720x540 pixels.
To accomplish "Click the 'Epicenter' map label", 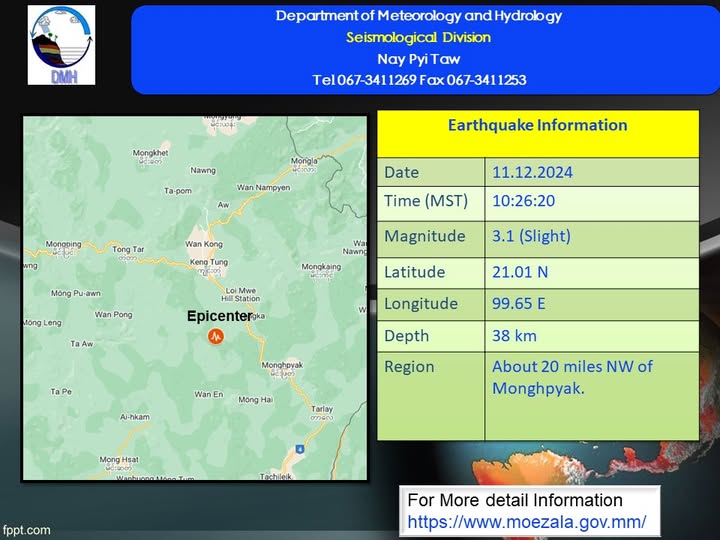I will point(219,316).
